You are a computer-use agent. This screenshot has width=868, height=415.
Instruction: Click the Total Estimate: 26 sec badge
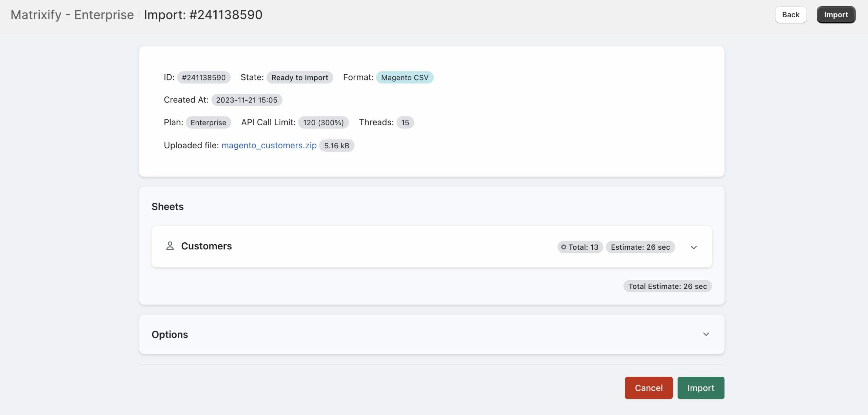tap(667, 286)
